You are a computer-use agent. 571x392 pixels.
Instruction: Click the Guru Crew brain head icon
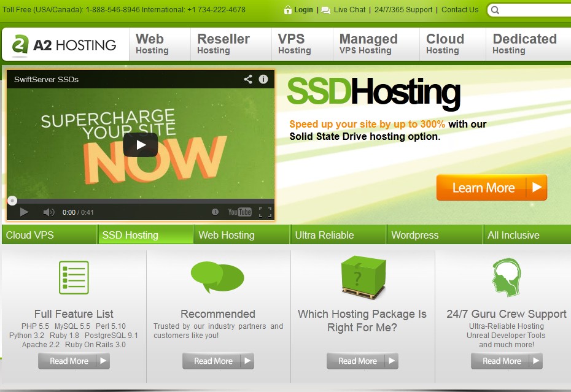click(x=506, y=277)
